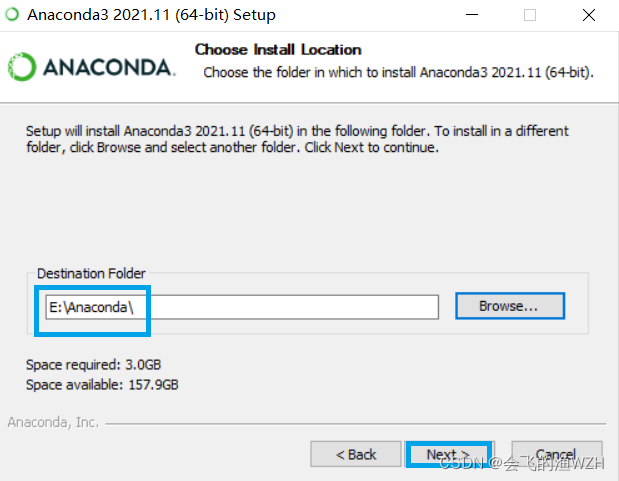Click inside the E:\Anaconda\ destination path field
619x481 pixels.
coord(242,307)
